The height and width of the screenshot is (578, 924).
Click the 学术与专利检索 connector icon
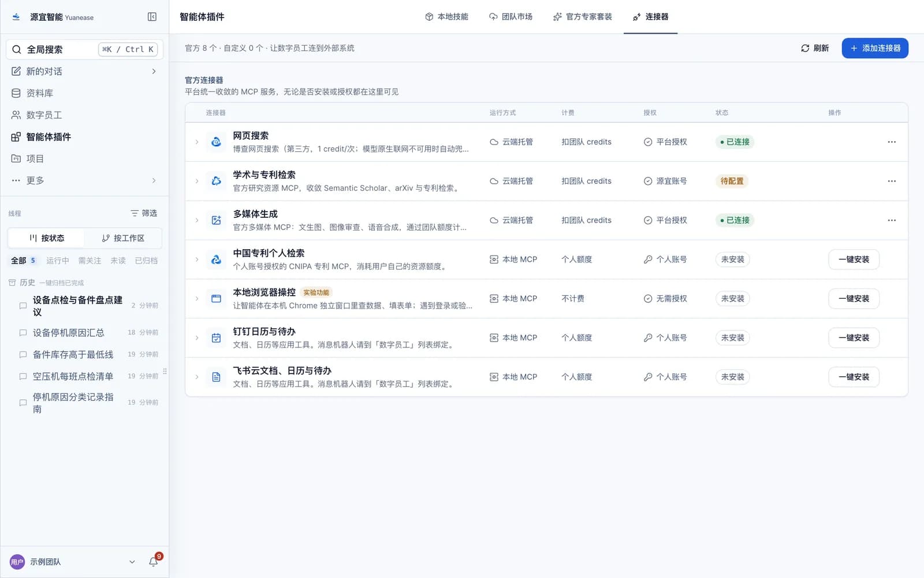(216, 181)
